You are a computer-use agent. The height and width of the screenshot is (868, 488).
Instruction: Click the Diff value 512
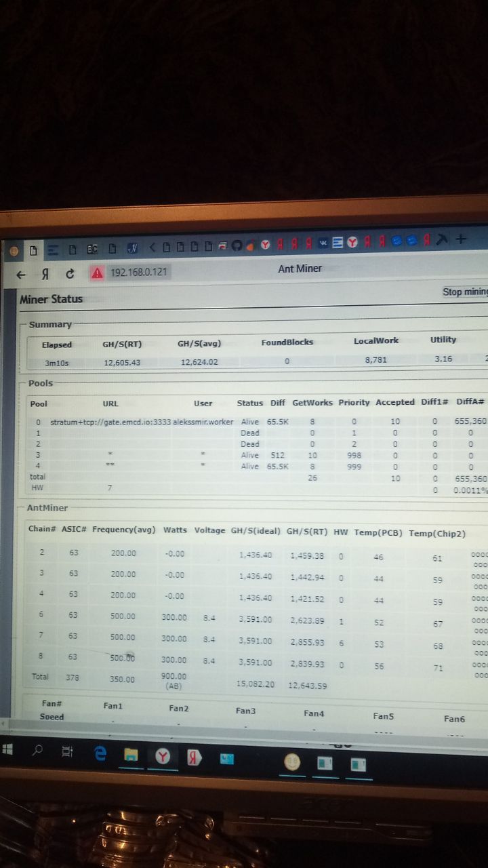277,456
